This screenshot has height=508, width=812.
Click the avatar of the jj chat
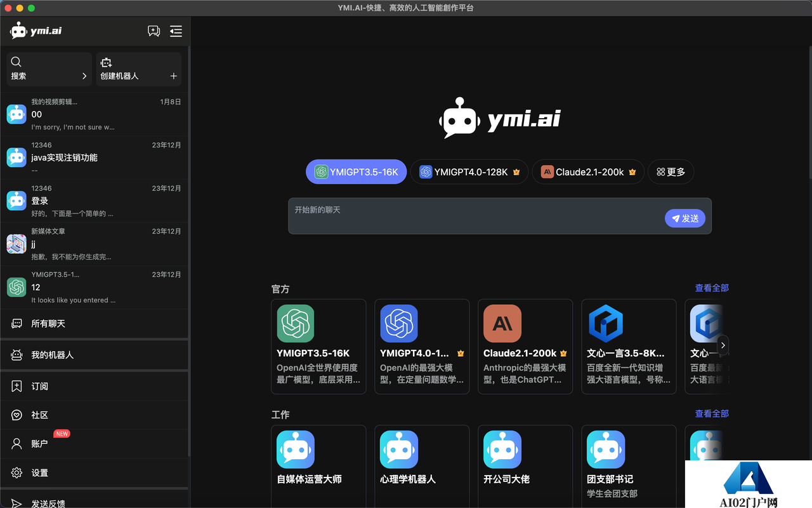[x=16, y=244]
